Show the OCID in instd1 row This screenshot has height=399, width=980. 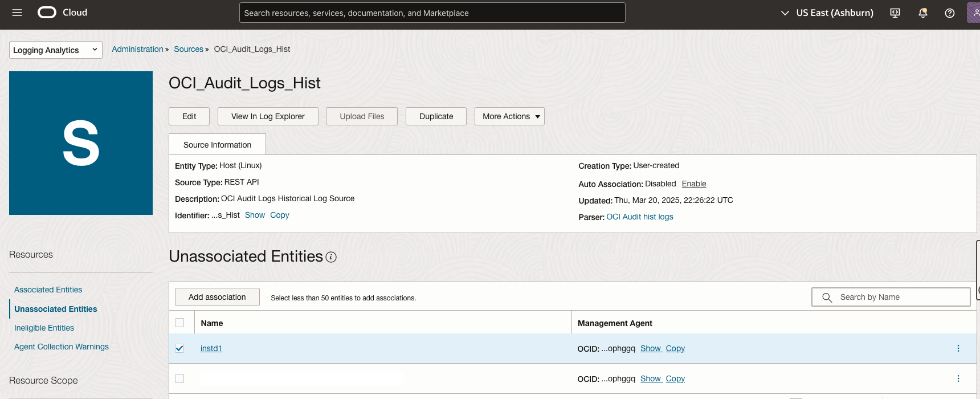pyautogui.click(x=650, y=348)
